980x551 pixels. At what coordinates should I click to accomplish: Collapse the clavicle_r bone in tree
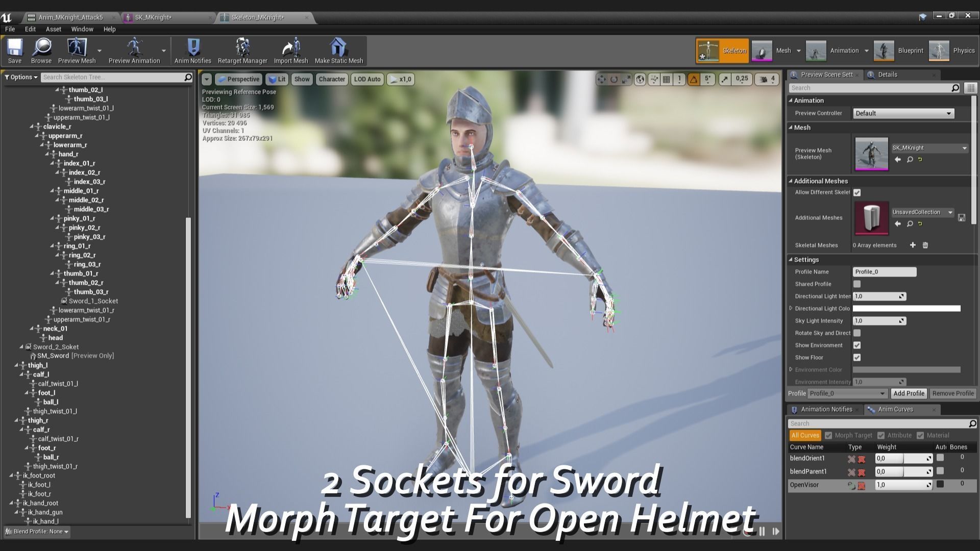pyautogui.click(x=32, y=127)
